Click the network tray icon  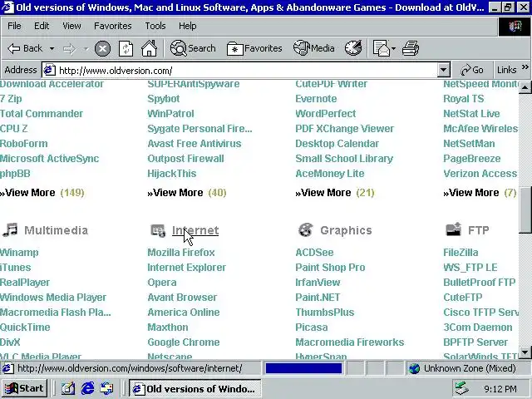(x=462, y=388)
